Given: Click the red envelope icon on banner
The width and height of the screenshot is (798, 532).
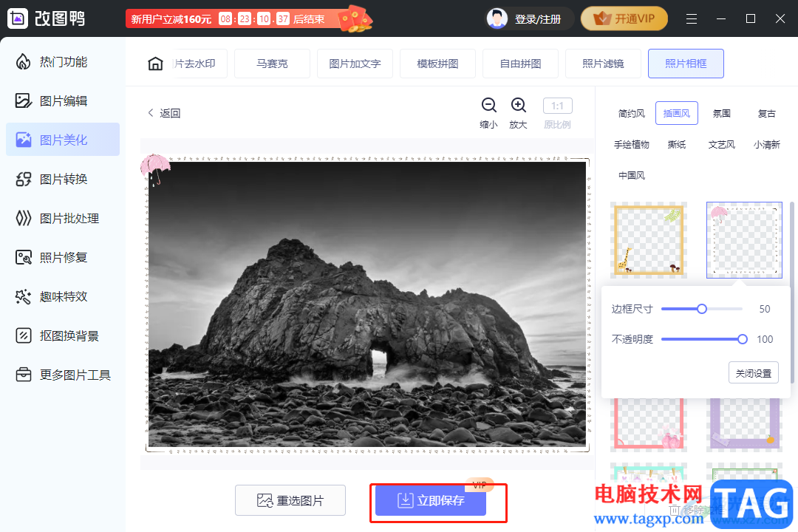Looking at the screenshot, I should [354, 18].
